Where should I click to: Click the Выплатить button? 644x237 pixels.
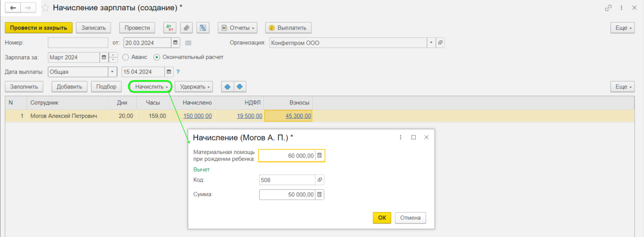[288, 28]
